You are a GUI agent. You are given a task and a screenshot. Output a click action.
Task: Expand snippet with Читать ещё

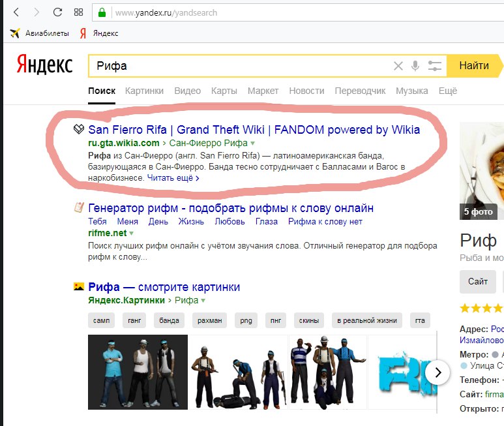pyautogui.click(x=173, y=178)
